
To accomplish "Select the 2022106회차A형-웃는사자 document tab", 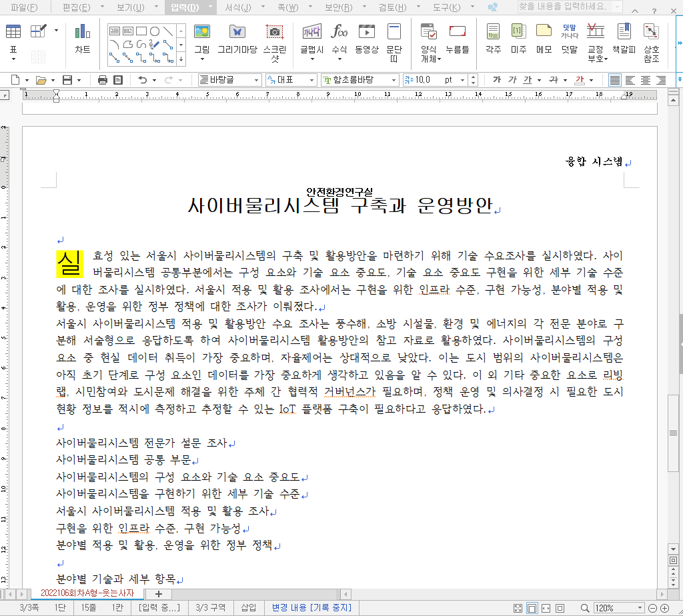I will click(x=87, y=593).
